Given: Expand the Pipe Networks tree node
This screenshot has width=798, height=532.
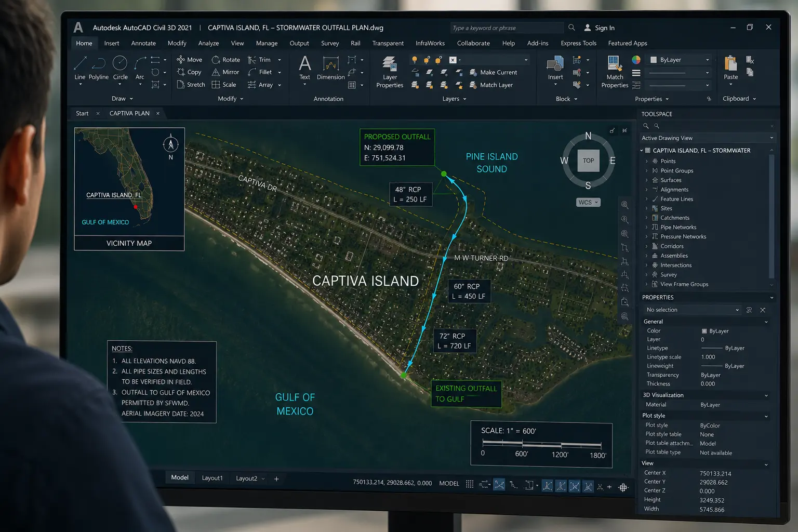Looking at the screenshot, I should (x=646, y=228).
